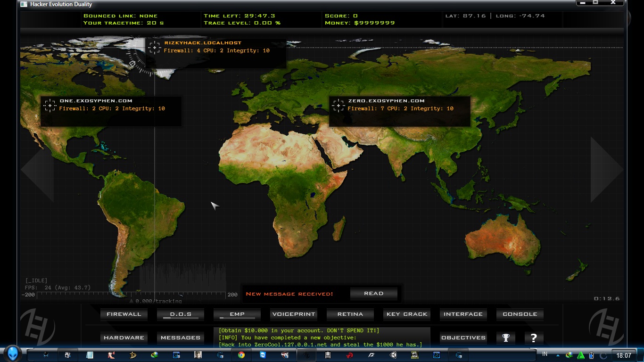
Task: Launch the D.O.S attack tool
Action: (181, 314)
